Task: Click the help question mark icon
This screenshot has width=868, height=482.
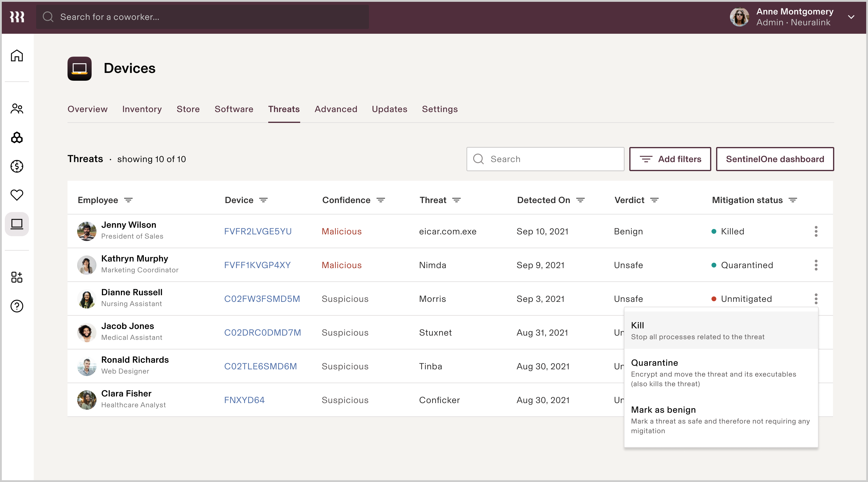Action: coord(17,306)
